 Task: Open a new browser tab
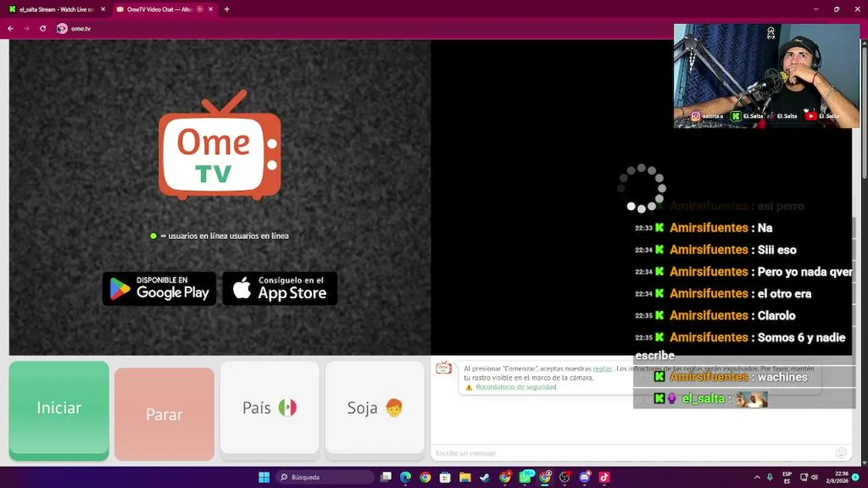coord(226,9)
